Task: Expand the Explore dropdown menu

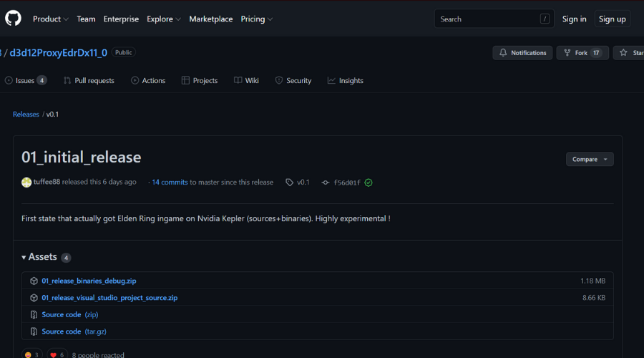Action: (x=163, y=19)
